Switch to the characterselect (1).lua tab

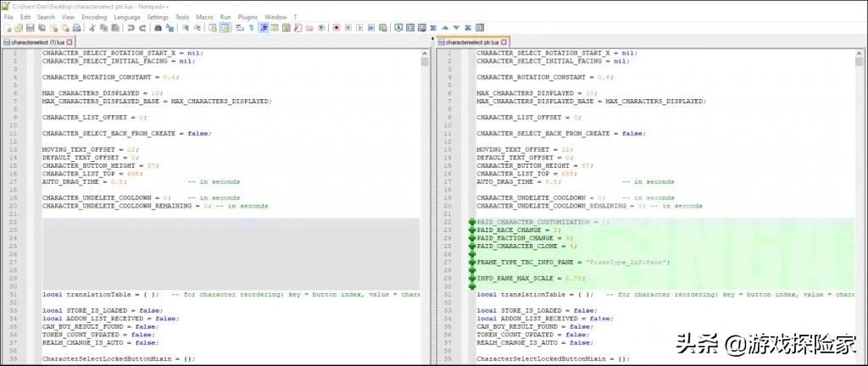pos(37,42)
